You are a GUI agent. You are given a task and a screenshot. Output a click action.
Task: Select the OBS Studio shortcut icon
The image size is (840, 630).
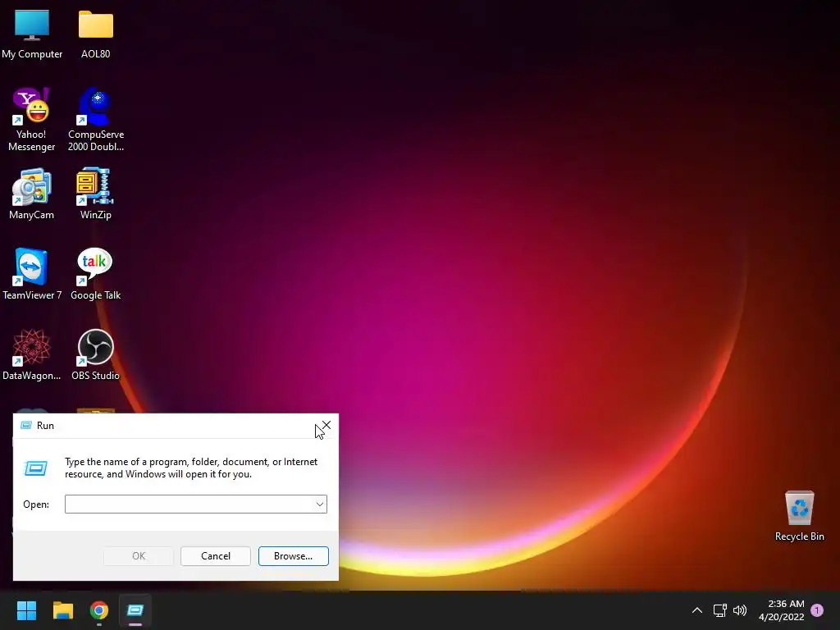(96, 354)
